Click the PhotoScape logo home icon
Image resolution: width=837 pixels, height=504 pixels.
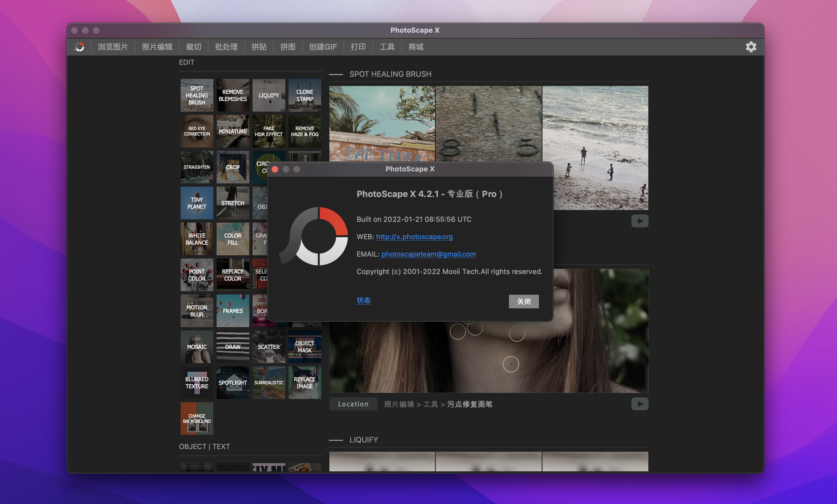point(80,47)
